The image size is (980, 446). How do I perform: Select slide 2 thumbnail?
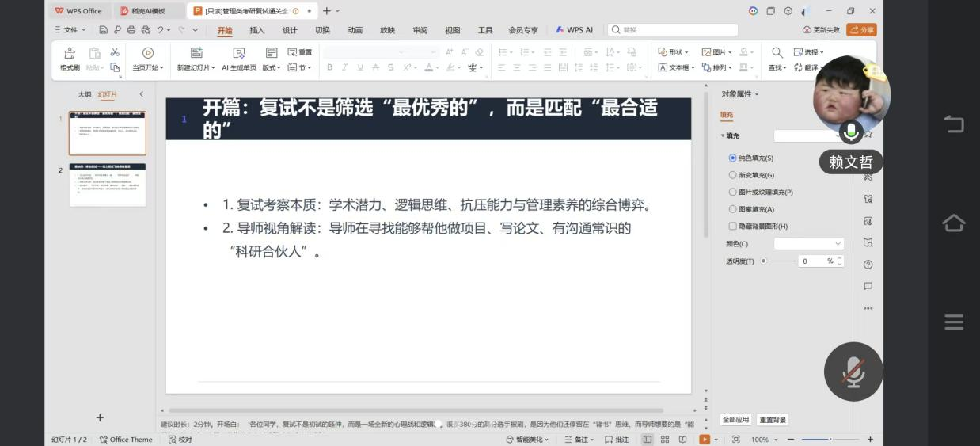(x=108, y=185)
